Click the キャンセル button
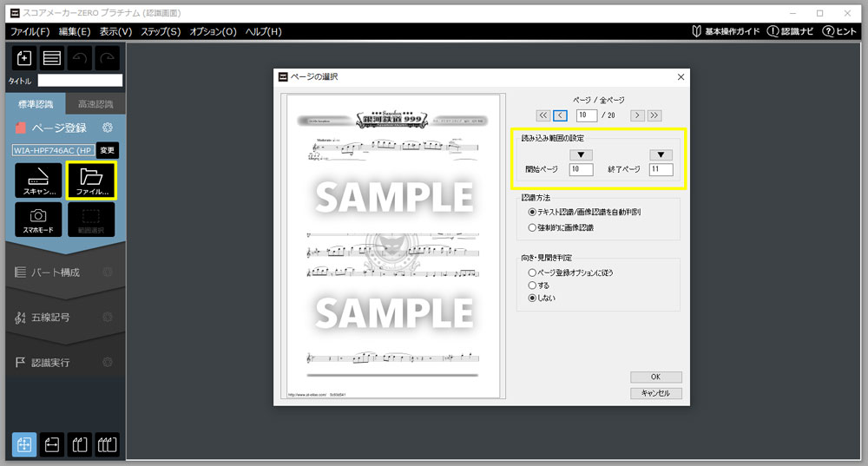This screenshot has height=466, width=868. coord(656,393)
